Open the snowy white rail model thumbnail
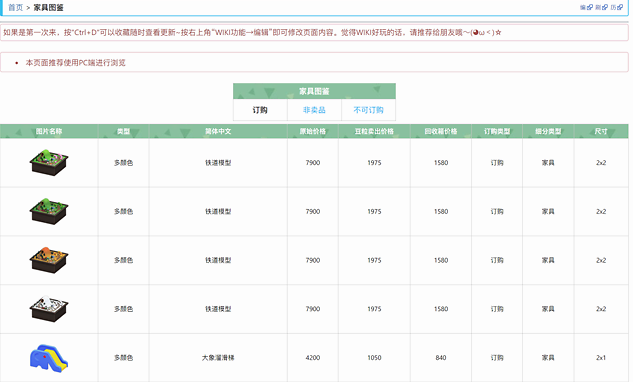The image size is (633, 382). [x=49, y=309]
